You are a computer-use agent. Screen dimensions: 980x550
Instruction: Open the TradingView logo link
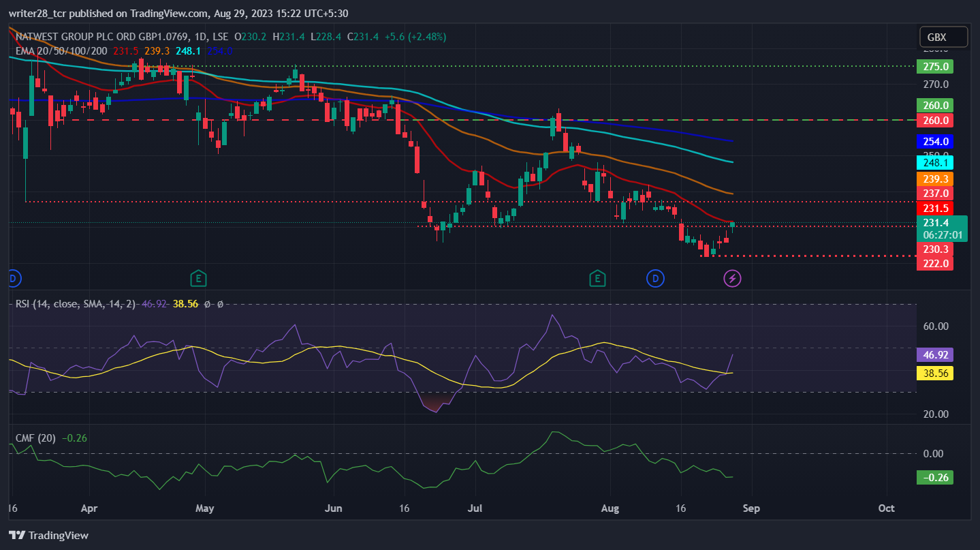48,535
